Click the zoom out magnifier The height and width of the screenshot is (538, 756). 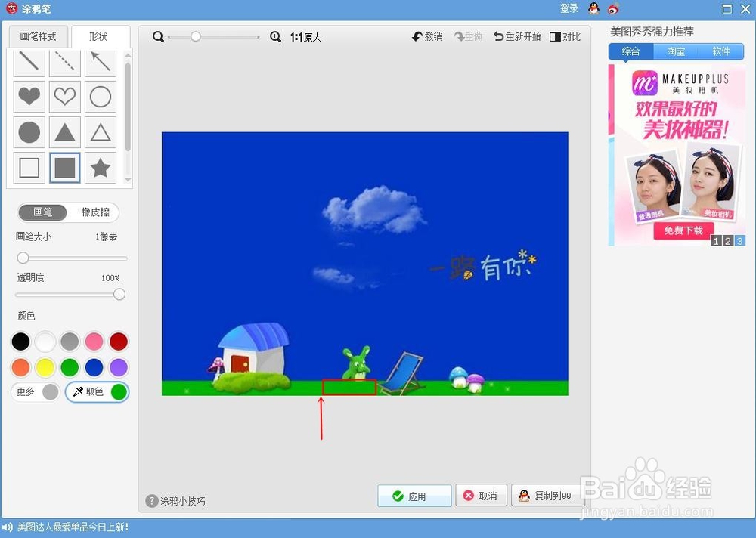pyautogui.click(x=158, y=36)
